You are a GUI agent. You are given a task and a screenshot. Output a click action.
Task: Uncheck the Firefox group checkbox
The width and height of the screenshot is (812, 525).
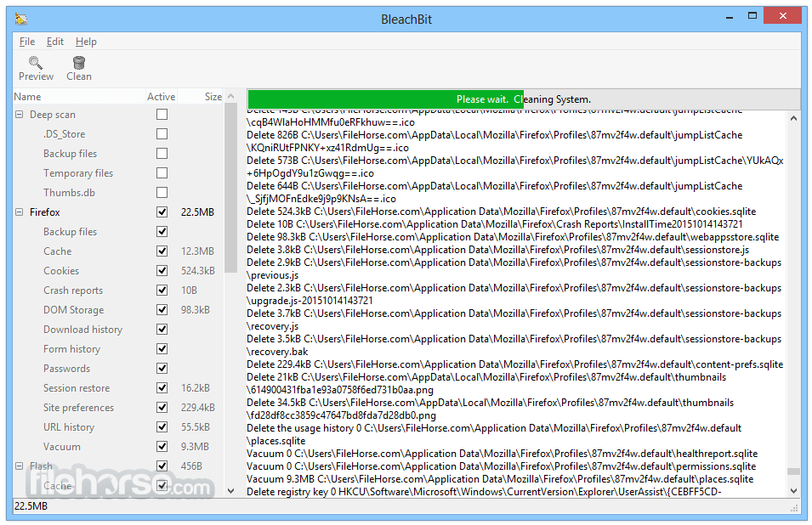[162, 212]
